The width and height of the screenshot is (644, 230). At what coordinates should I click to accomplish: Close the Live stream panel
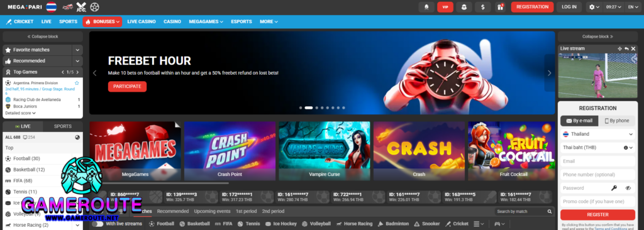633,48
